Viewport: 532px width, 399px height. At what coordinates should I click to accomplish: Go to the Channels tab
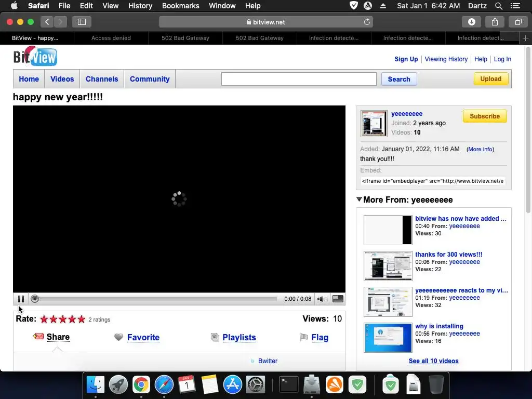pyautogui.click(x=102, y=79)
